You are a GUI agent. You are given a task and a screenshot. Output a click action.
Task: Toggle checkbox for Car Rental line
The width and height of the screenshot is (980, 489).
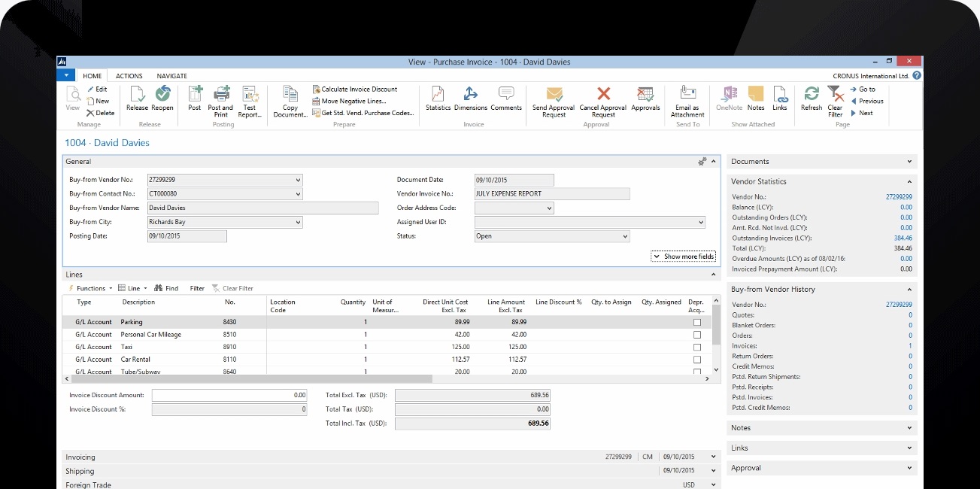click(697, 360)
